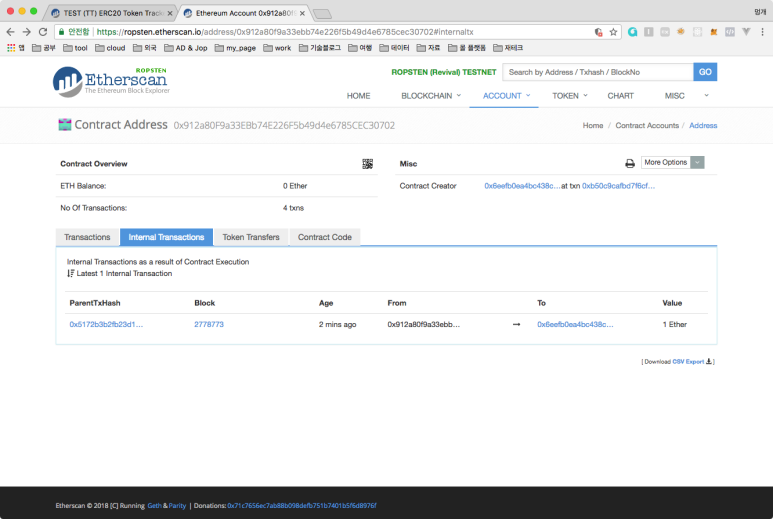Open the tool bookmark folder
Viewport: 773px width, 519px height.
(75, 48)
